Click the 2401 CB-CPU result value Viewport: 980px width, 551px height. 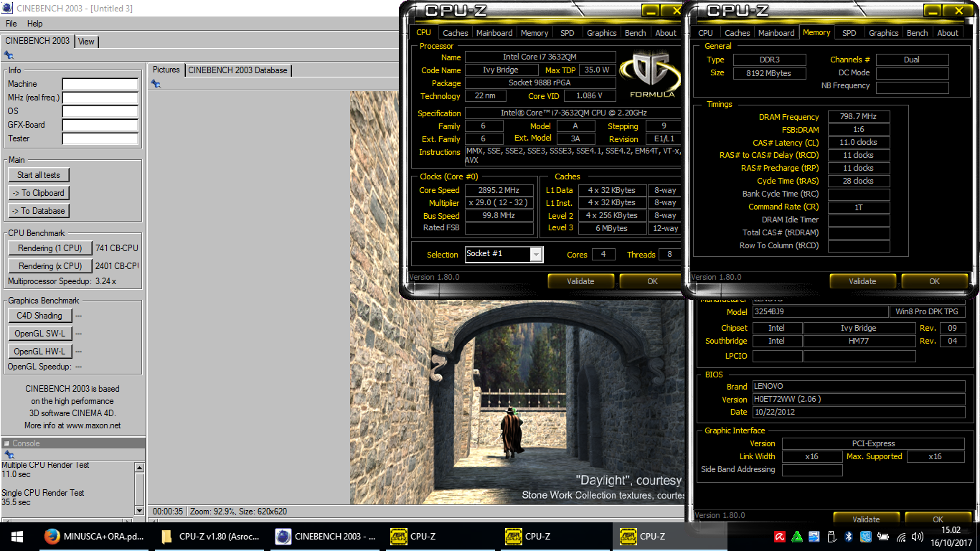(x=117, y=266)
